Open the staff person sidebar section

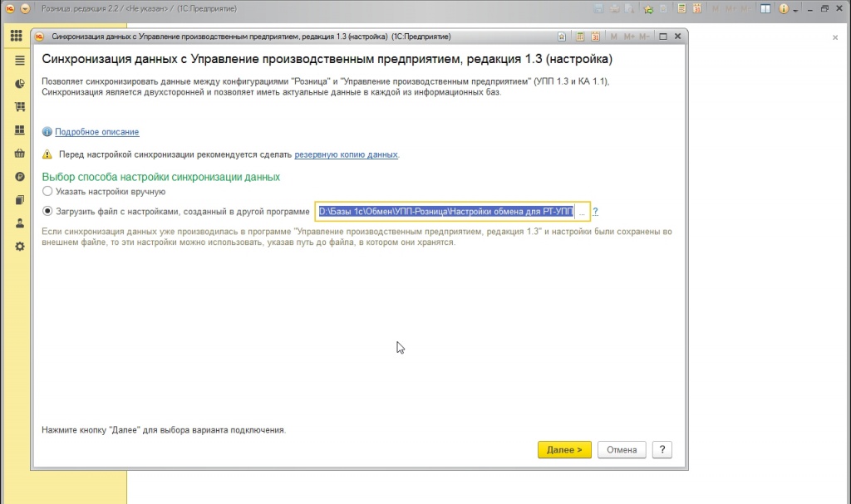(x=20, y=223)
